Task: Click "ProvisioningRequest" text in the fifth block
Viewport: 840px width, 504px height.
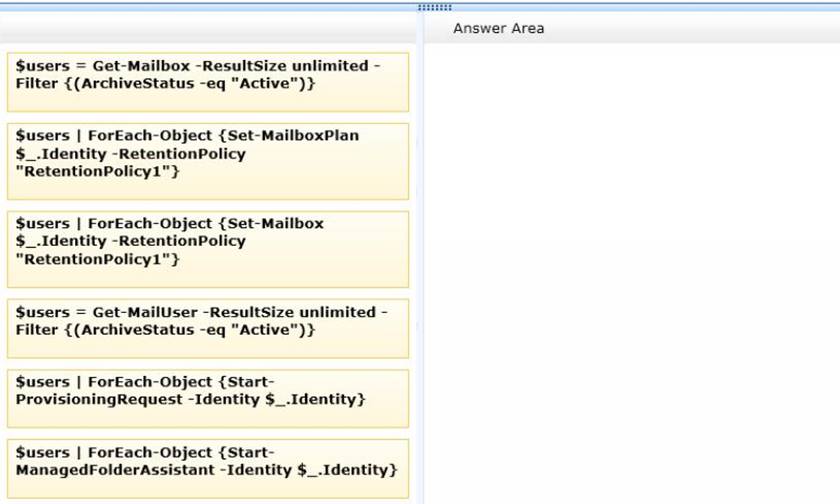Action: [x=91, y=400]
